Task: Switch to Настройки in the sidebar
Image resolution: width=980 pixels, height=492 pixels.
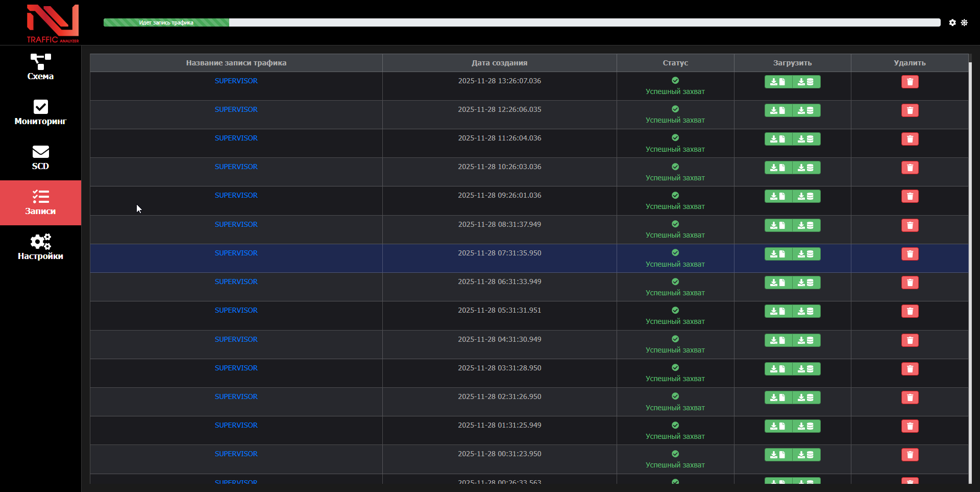Action: (x=40, y=247)
